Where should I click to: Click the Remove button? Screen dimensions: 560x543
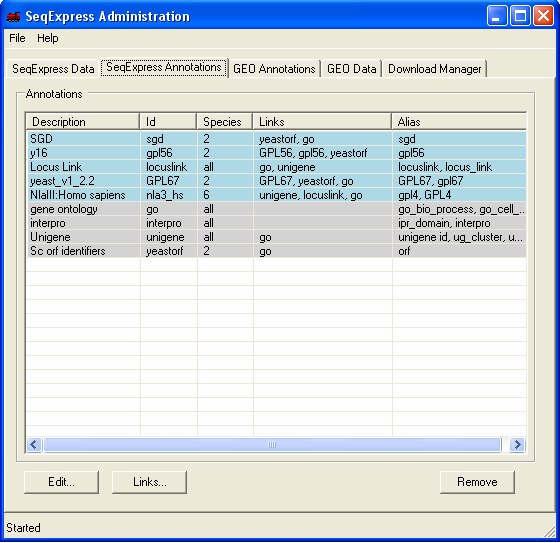point(477,482)
